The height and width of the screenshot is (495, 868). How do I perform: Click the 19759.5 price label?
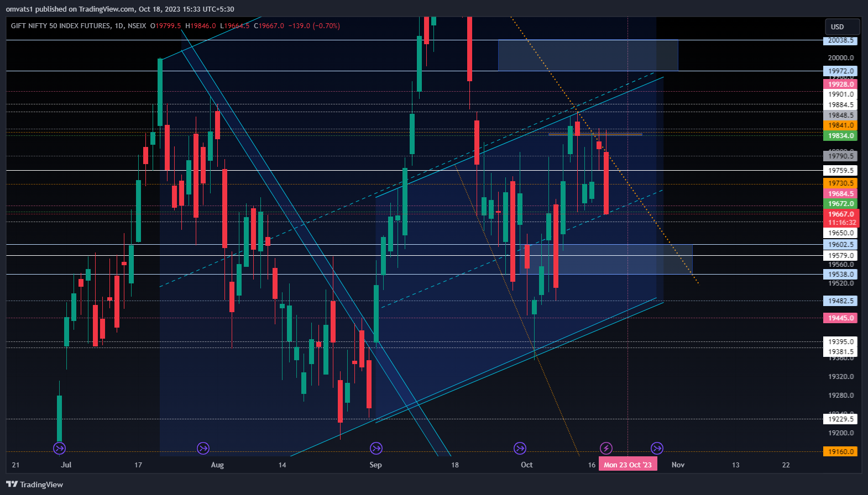[840, 170]
